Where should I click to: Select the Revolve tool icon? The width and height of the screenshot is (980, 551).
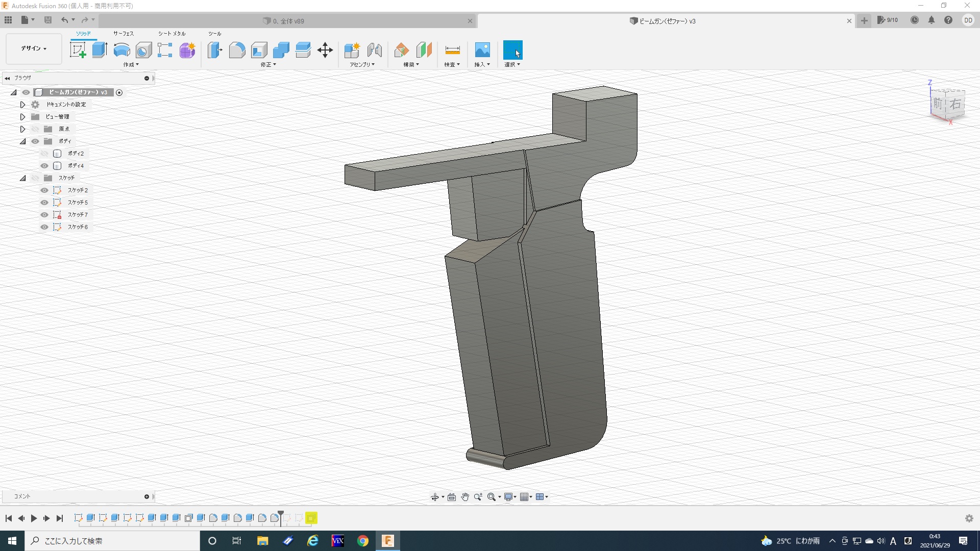coord(121,50)
